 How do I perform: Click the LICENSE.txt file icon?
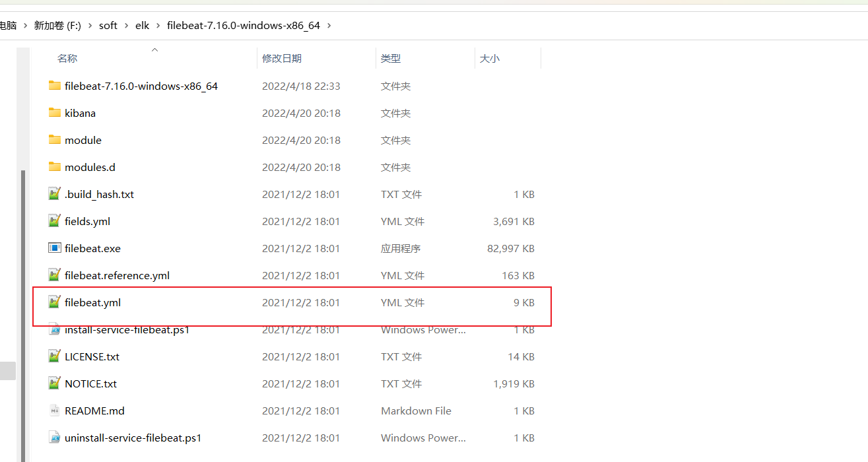point(55,356)
